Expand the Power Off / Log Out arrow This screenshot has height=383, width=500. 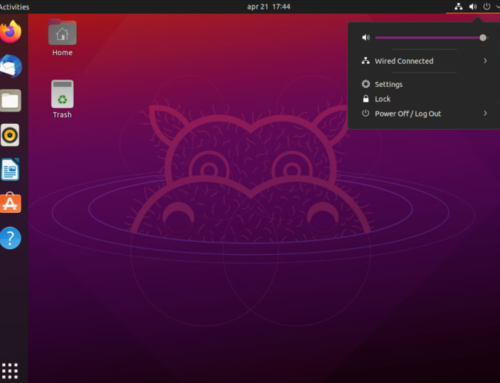pos(485,113)
